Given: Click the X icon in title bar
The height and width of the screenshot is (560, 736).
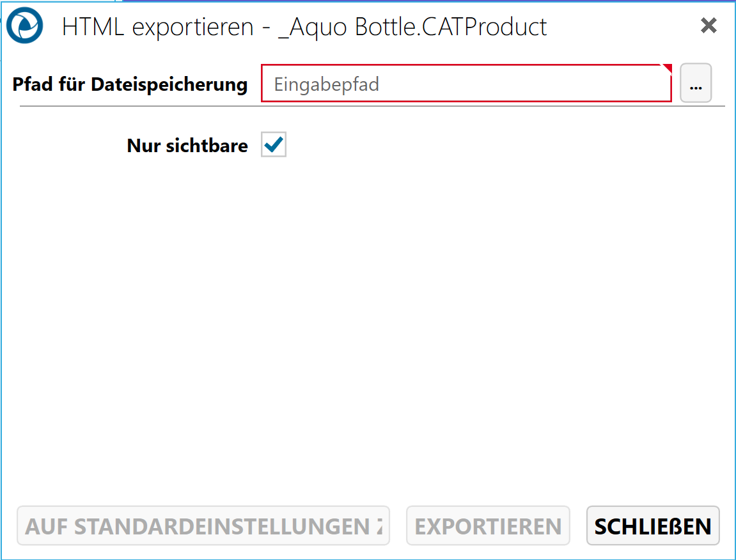Looking at the screenshot, I should point(708,26).
